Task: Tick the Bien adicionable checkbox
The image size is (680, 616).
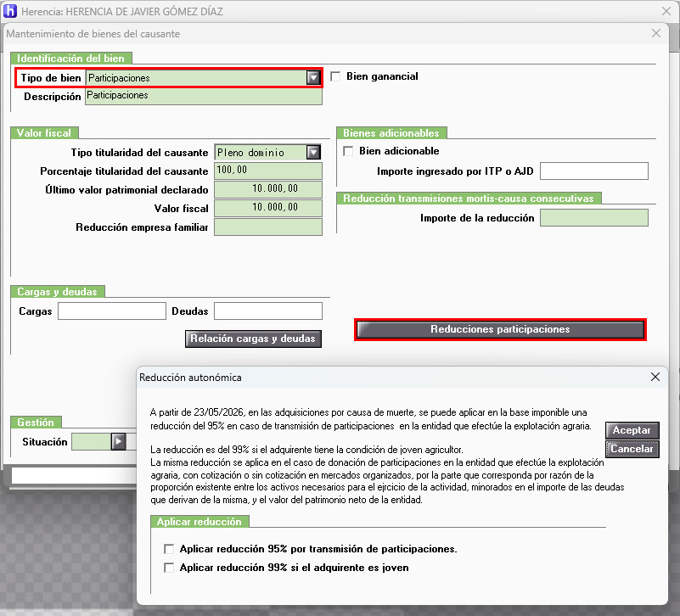Action: [348, 151]
